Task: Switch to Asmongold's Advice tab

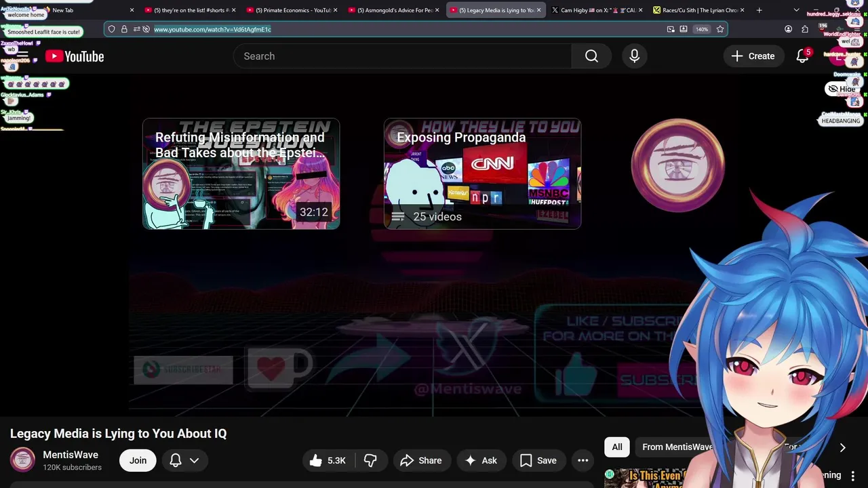Action: (393, 10)
